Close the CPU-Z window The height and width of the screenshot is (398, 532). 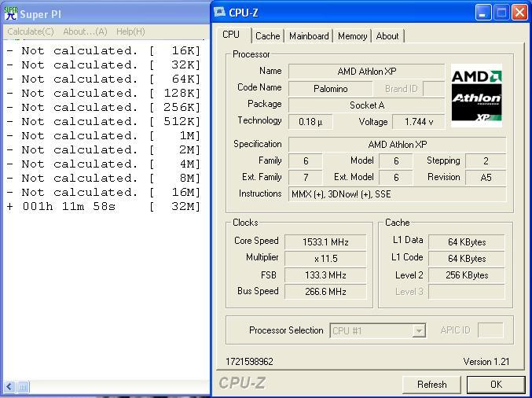click(519, 13)
